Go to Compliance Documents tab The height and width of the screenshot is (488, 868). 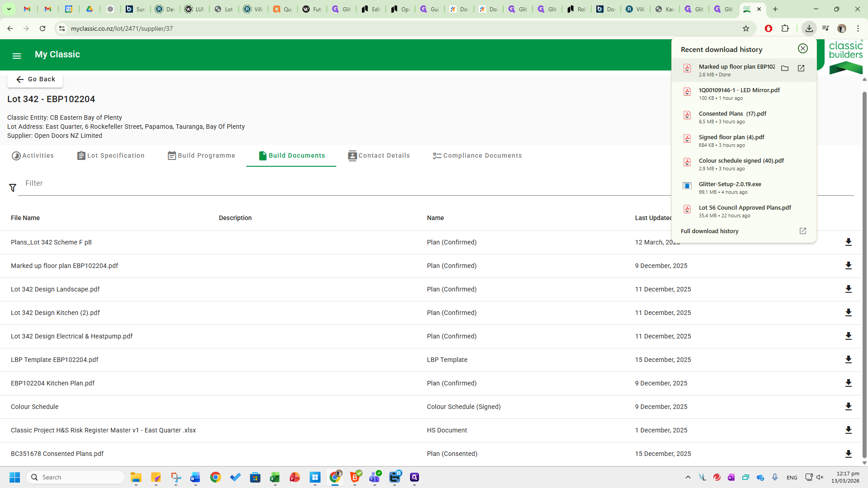point(477,155)
